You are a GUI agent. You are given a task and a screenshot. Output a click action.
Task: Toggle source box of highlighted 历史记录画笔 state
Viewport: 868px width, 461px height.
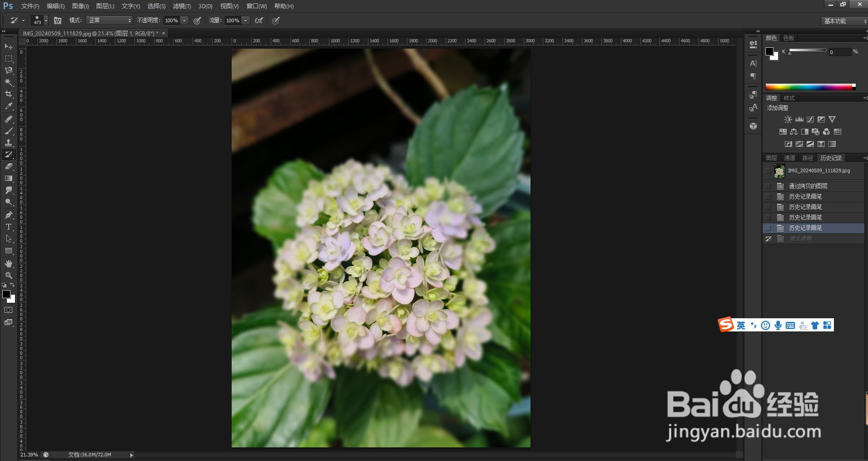(x=768, y=228)
